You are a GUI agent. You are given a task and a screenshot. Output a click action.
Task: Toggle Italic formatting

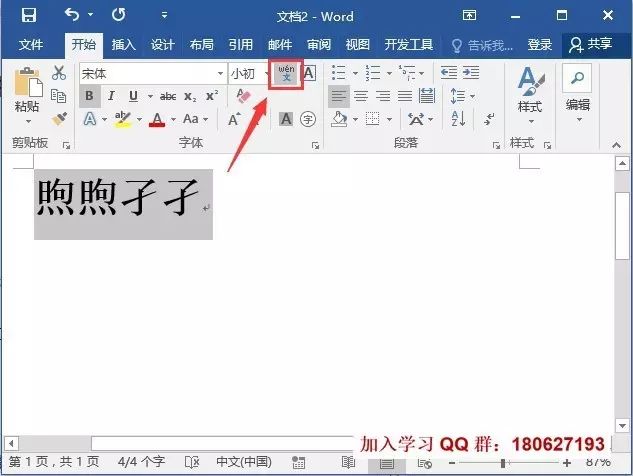pos(112,96)
